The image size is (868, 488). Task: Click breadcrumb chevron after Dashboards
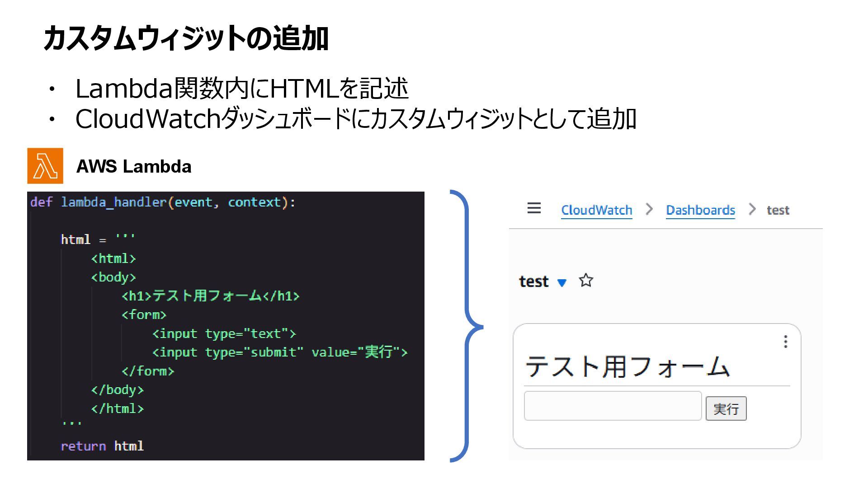point(752,209)
